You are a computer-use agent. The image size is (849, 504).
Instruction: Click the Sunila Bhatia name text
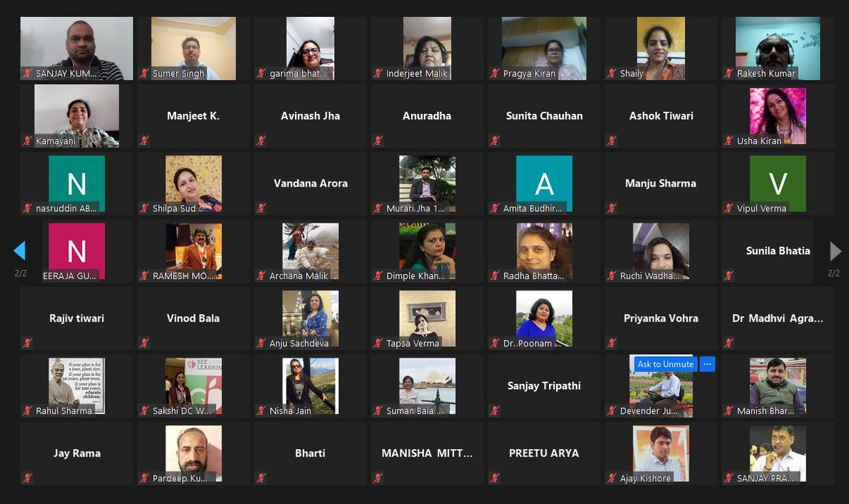778,251
